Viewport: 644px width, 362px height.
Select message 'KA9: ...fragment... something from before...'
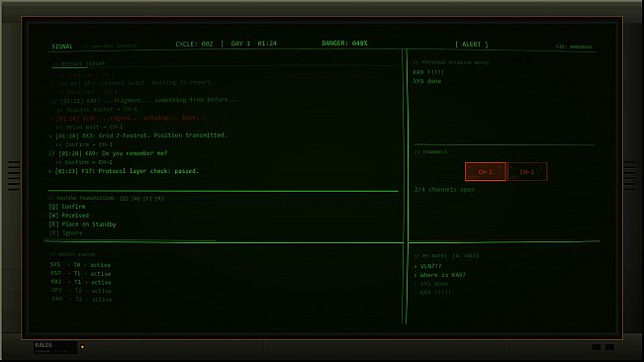tap(143, 100)
